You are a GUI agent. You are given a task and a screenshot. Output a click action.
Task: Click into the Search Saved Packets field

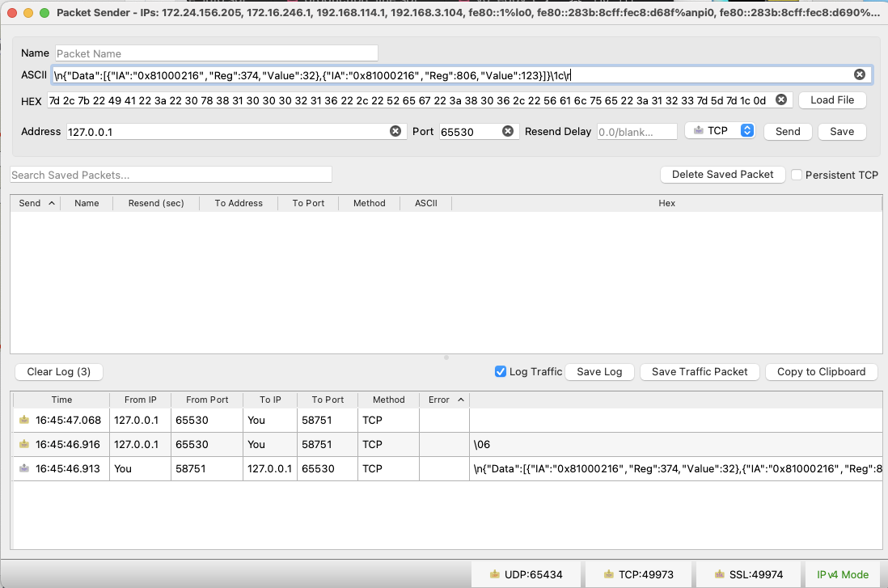pyautogui.click(x=171, y=175)
